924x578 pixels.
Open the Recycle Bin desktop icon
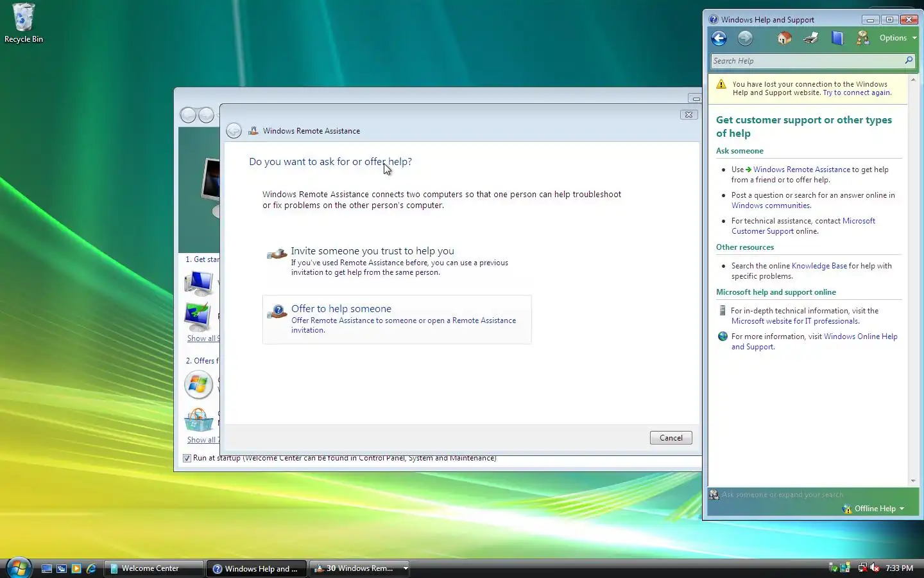(x=24, y=23)
